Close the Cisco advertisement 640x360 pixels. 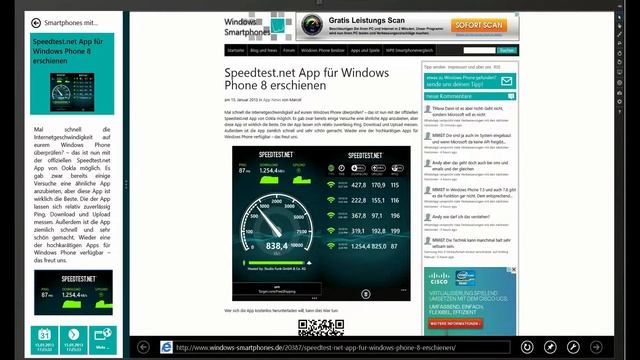513,269
